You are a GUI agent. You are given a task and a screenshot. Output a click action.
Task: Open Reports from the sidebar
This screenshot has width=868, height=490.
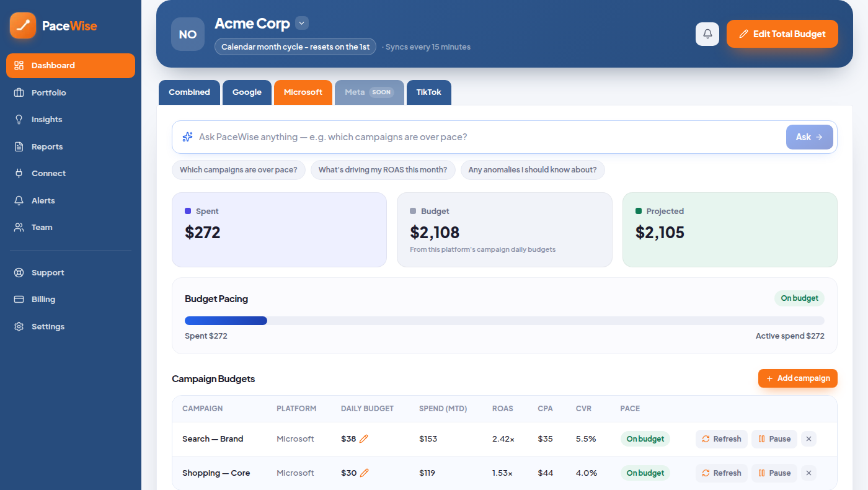pyautogui.click(x=71, y=146)
